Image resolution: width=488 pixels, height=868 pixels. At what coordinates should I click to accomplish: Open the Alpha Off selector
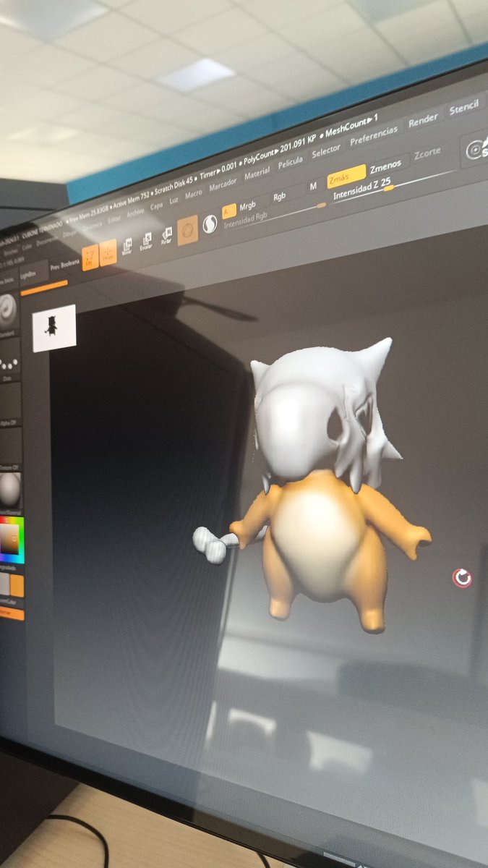(11, 405)
